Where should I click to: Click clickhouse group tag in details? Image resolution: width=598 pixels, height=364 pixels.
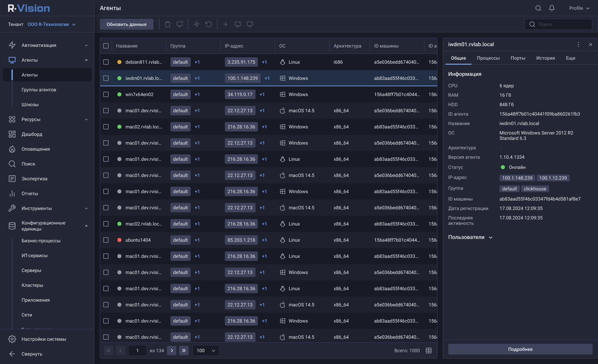point(535,189)
